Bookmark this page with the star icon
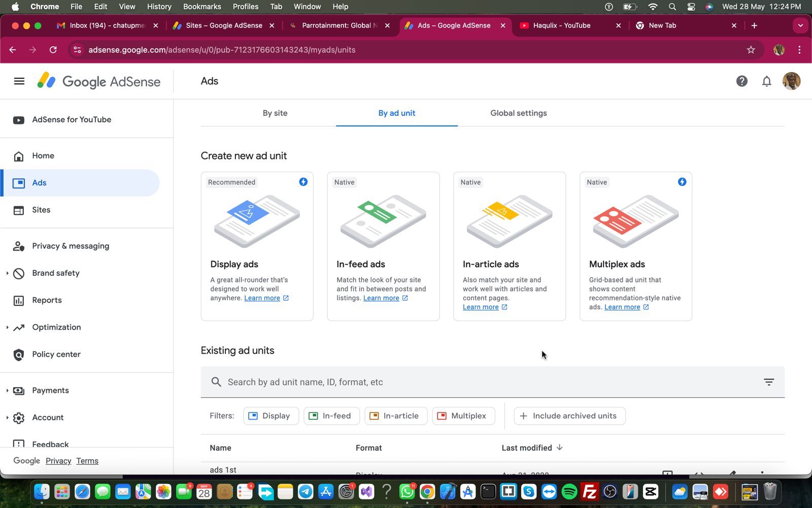 pos(751,50)
